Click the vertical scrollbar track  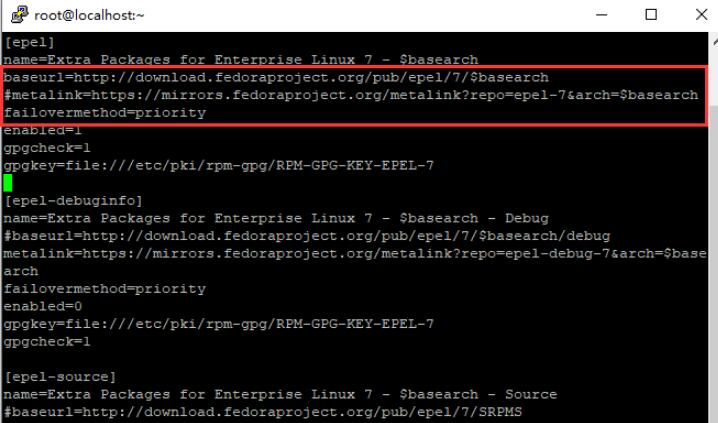click(x=714, y=229)
